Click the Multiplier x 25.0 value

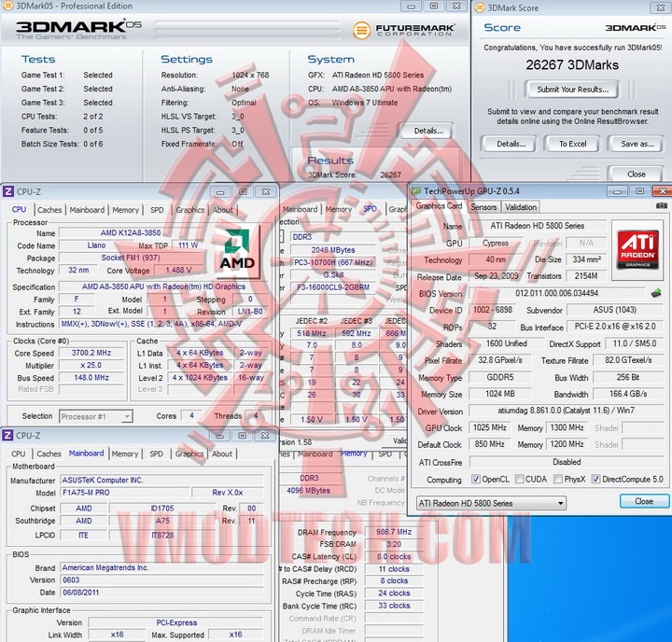coord(91,365)
